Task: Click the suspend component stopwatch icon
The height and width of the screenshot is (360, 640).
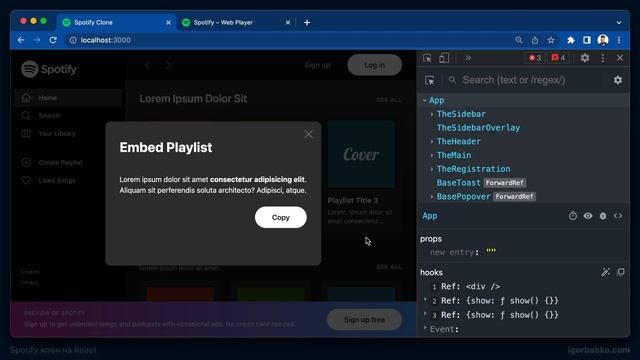Action: [573, 216]
